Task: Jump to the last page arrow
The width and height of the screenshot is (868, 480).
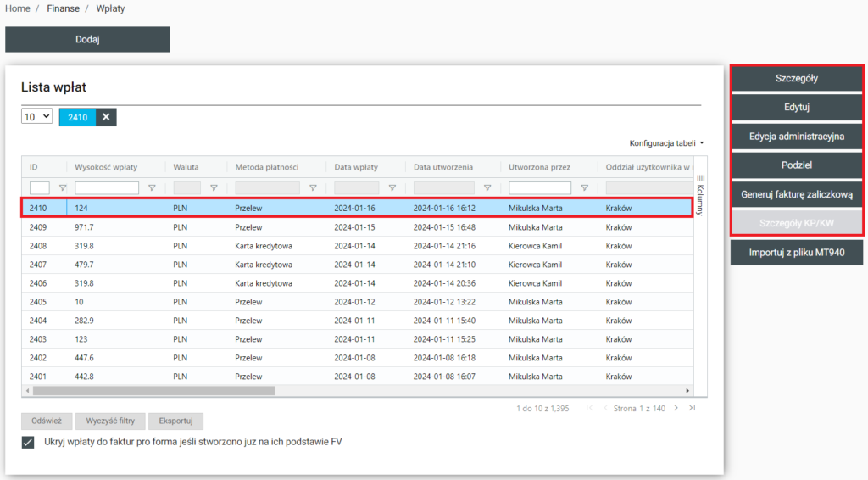Action: [x=693, y=408]
